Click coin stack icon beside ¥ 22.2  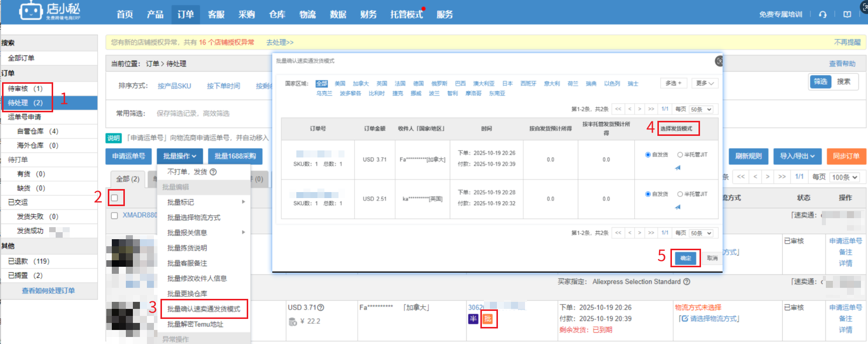tap(293, 321)
